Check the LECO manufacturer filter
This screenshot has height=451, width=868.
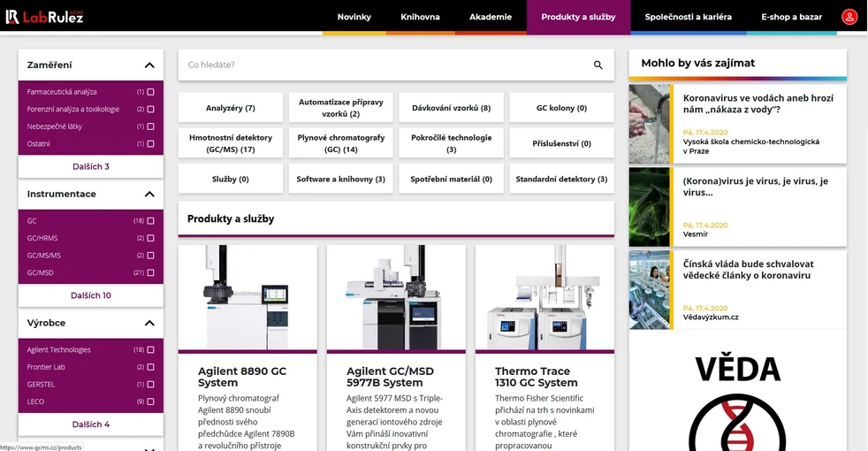coord(150,401)
